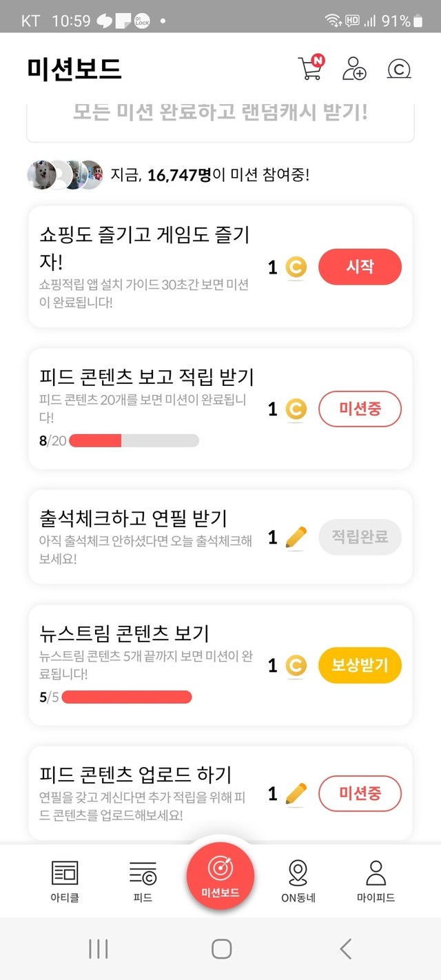Viewport: 441px width, 980px height.
Task: Go to the 마이피드 profile tab
Action: 376,881
